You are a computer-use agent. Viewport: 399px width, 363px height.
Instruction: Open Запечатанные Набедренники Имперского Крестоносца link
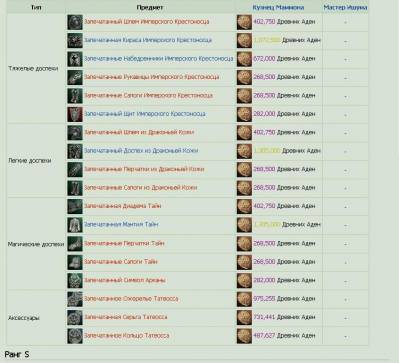tap(158, 59)
